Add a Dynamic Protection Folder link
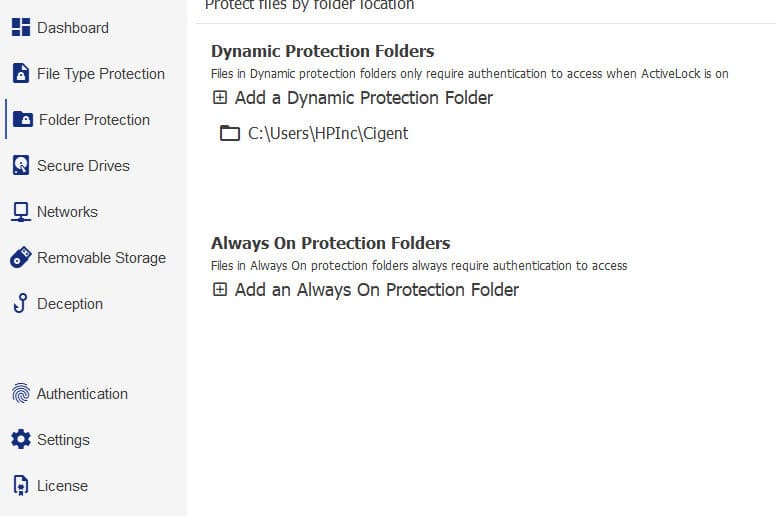776x516 pixels. pyautogui.click(x=364, y=98)
